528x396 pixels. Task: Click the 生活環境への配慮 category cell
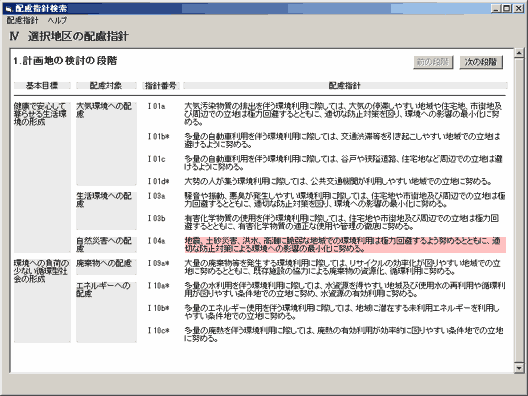tap(106, 211)
